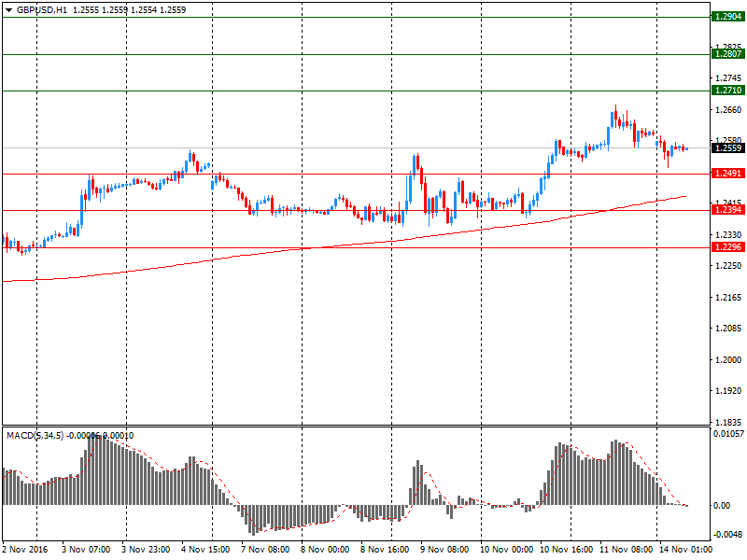Select the 1.2330 price scale value

pos(728,235)
